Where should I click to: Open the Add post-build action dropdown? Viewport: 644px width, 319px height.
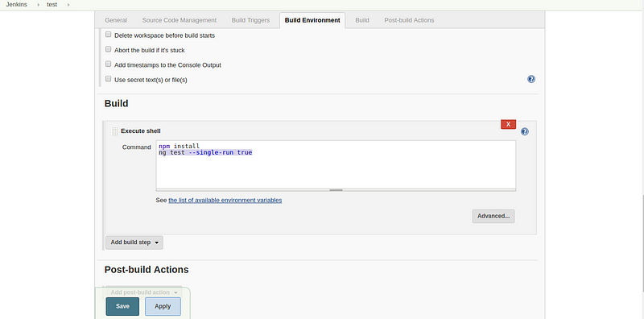[x=144, y=292]
